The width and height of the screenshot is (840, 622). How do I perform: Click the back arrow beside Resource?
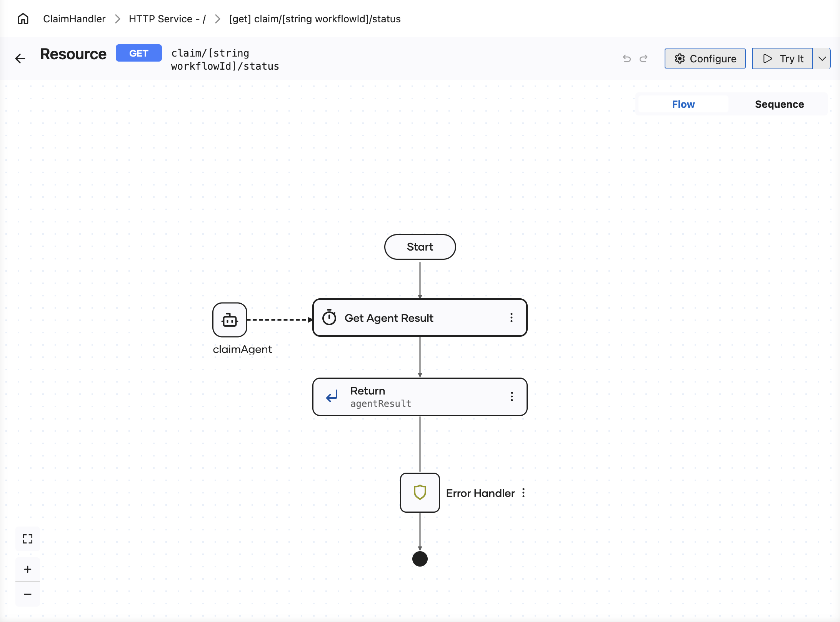pyautogui.click(x=20, y=59)
